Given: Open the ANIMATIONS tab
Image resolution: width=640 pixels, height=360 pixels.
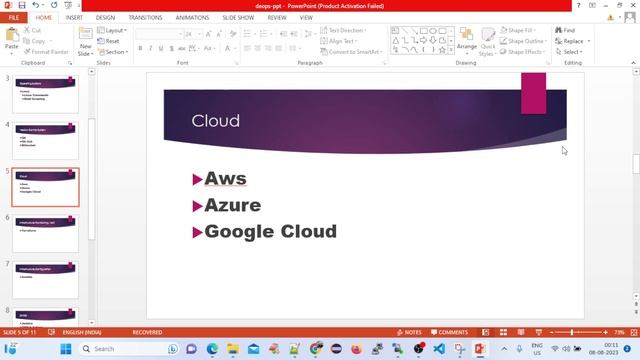Looking at the screenshot, I should [192, 18].
